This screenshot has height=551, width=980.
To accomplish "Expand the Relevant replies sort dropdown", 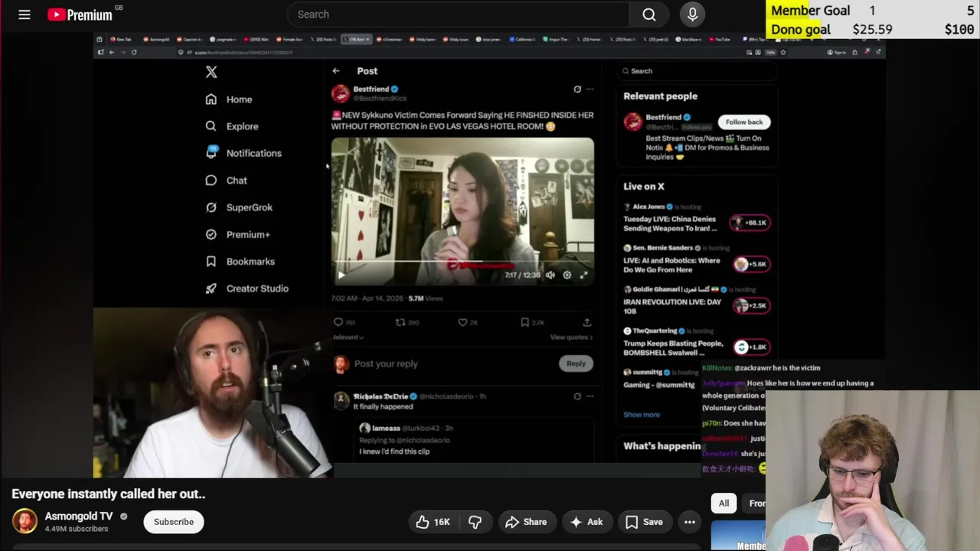I will click(x=348, y=337).
